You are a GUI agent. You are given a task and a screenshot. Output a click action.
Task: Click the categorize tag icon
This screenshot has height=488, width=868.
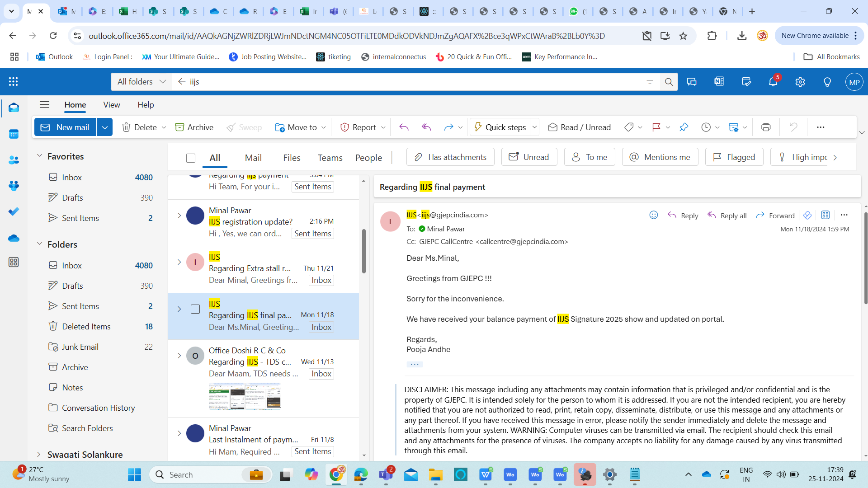coord(629,127)
